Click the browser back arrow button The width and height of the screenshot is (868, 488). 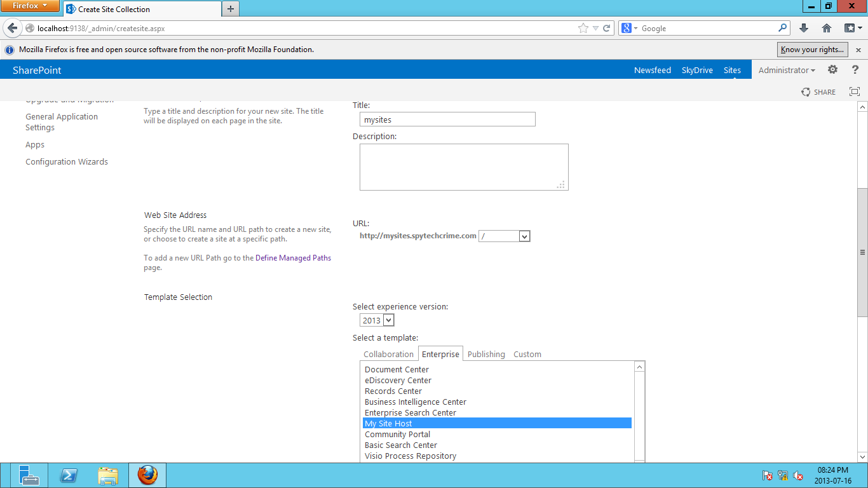13,28
